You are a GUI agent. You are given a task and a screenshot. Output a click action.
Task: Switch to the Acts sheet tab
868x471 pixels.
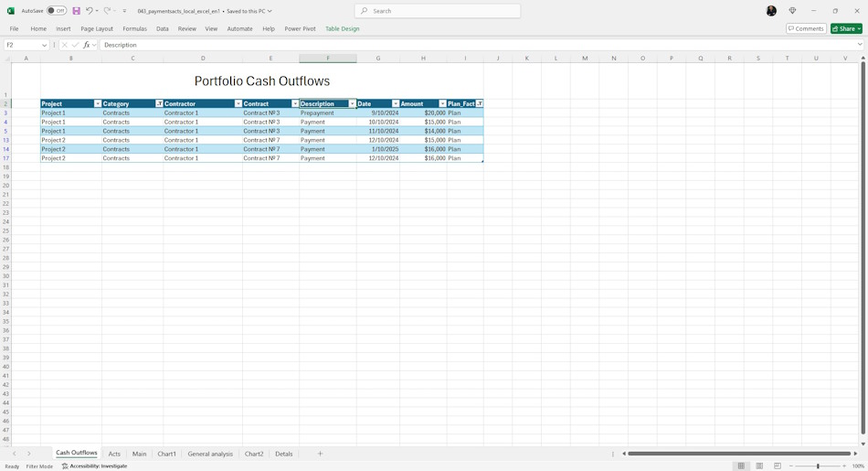pyautogui.click(x=114, y=454)
